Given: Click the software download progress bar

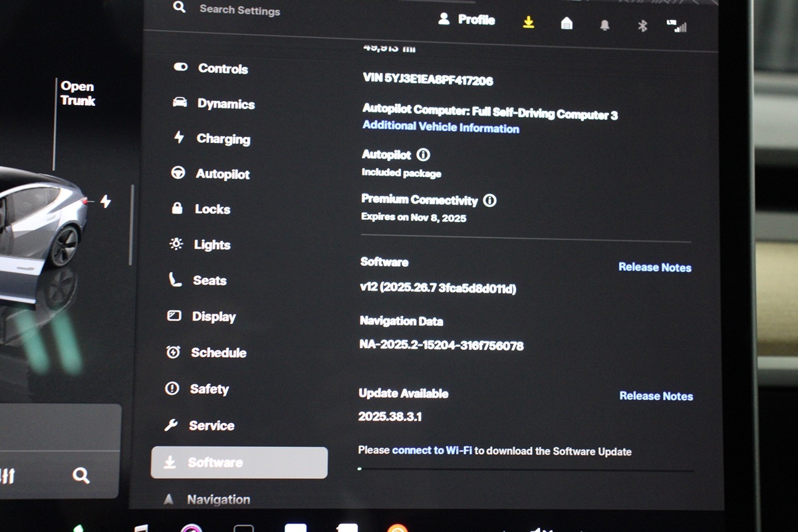Looking at the screenshot, I should click(525, 469).
